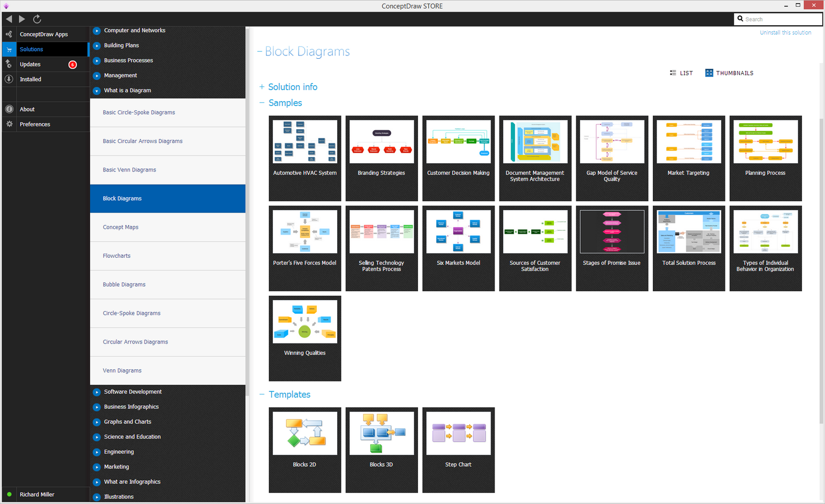Collapse the Templates section
Image resolution: width=825 pixels, height=504 pixels.
(x=262, y=395)
